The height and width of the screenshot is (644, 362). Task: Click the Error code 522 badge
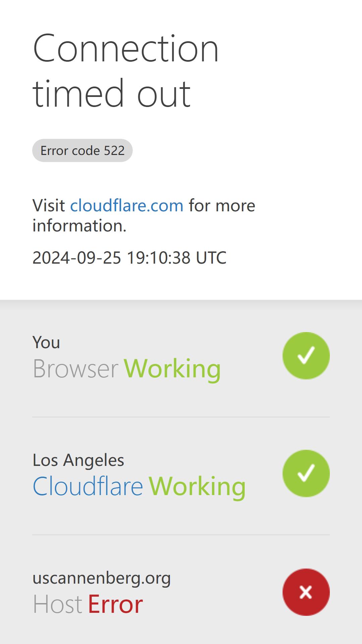click(x=82, y=150)
